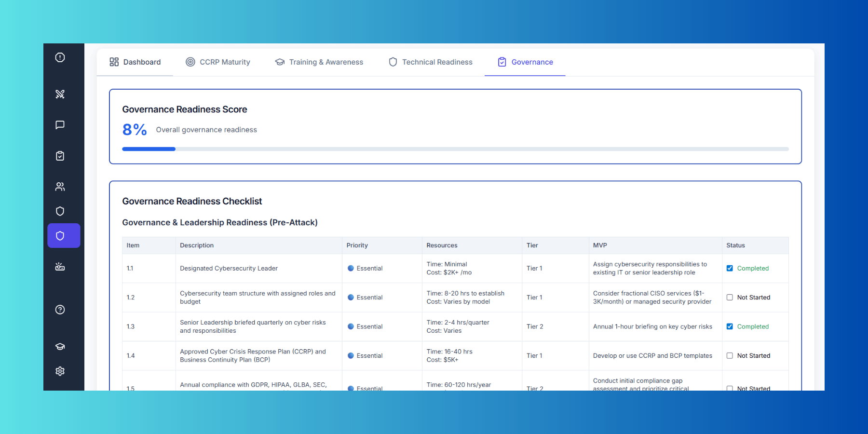The width and height of the screenshot is (868, 434).
Task: Open the users group sidebar icon
Action: coord(60,187)
